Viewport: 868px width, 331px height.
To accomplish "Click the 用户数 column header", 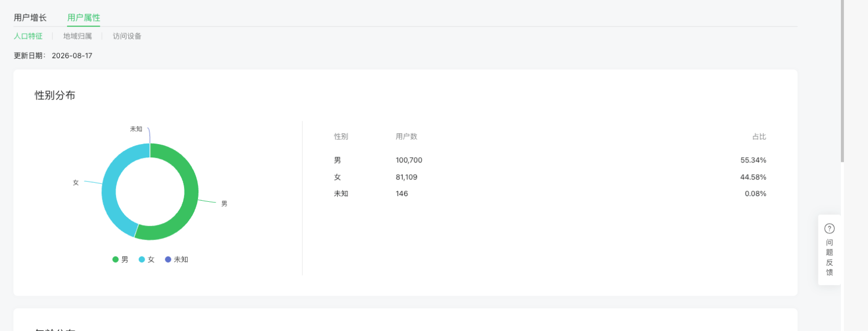I will pos(407,136).
